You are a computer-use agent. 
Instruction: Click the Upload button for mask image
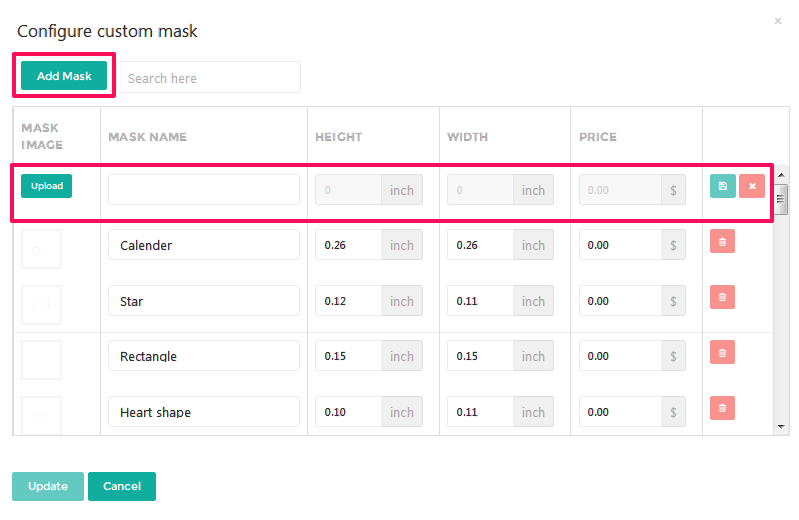point(46,186)
